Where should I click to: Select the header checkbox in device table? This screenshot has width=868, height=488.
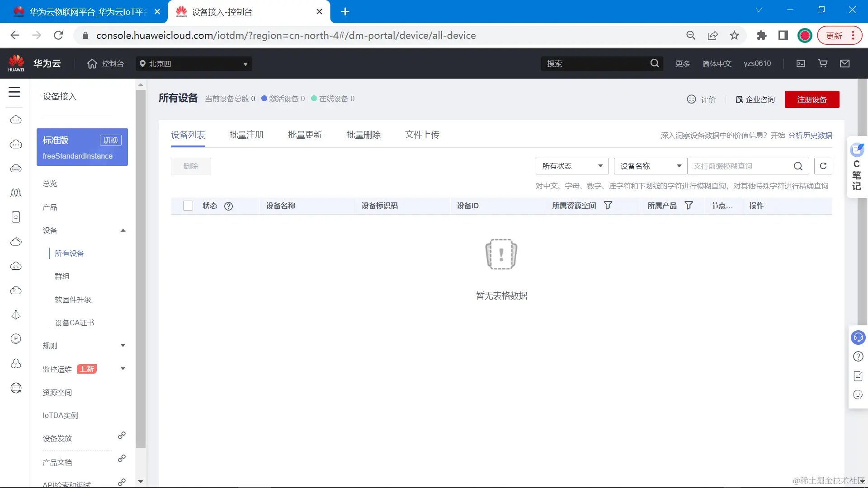188,206
